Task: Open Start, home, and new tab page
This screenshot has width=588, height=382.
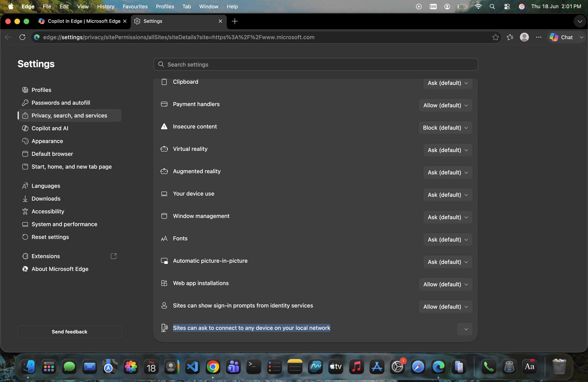Action: pyautogui.click(x=69, y=167)
